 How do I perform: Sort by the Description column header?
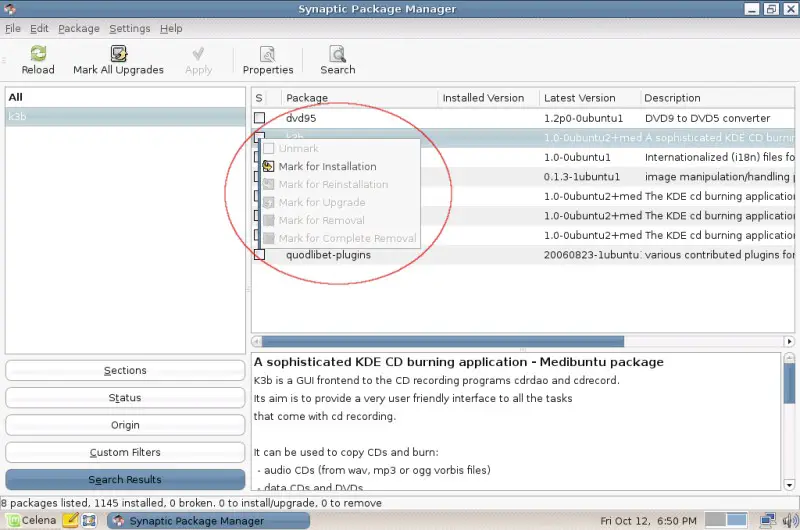(717, 98)
